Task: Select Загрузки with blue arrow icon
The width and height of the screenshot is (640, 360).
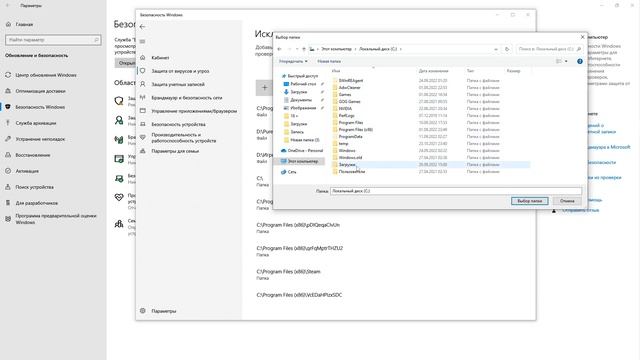Action: (299, 92)
